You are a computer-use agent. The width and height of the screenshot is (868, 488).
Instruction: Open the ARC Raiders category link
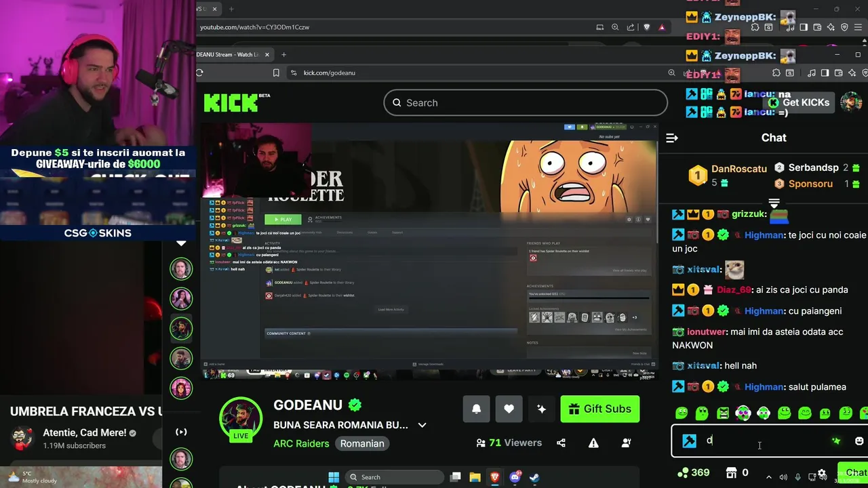point(301,443)
